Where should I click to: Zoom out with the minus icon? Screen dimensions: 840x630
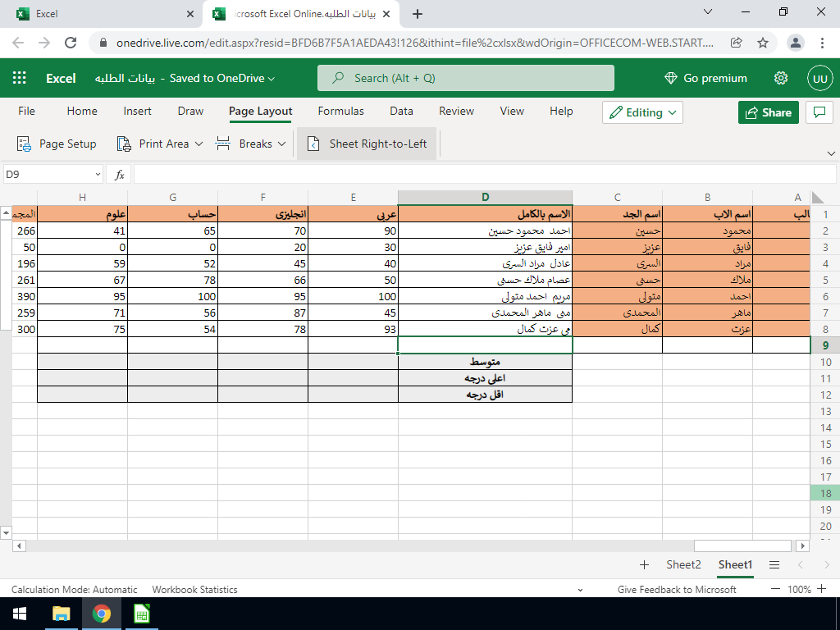click(x=775, y=589)
